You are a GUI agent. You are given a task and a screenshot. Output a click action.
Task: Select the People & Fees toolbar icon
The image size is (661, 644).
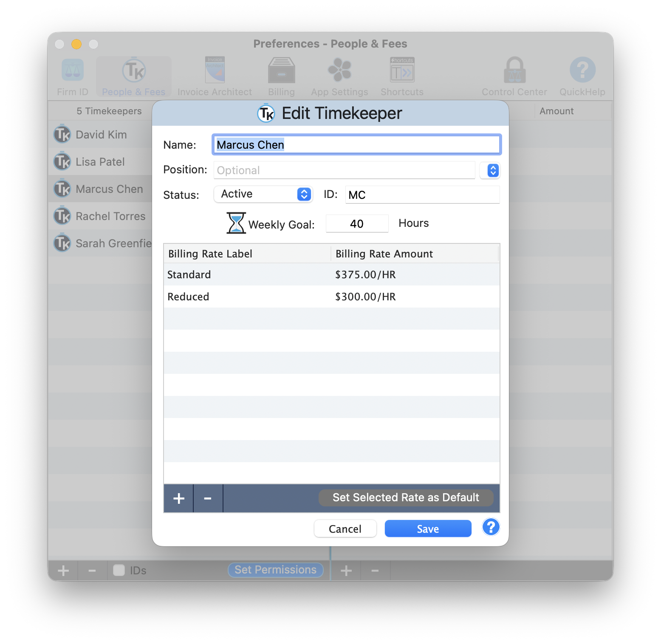coord(133,75)
